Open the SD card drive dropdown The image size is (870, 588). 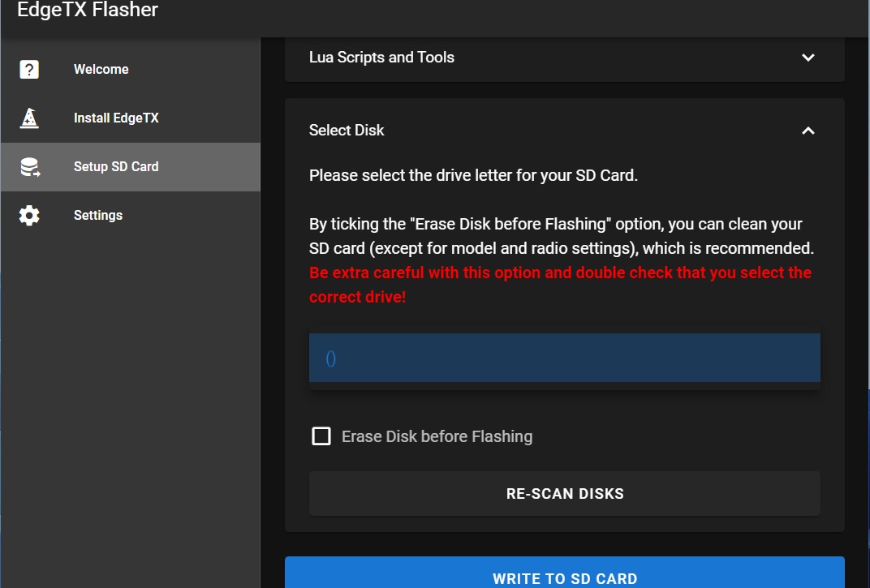[564, 358]
